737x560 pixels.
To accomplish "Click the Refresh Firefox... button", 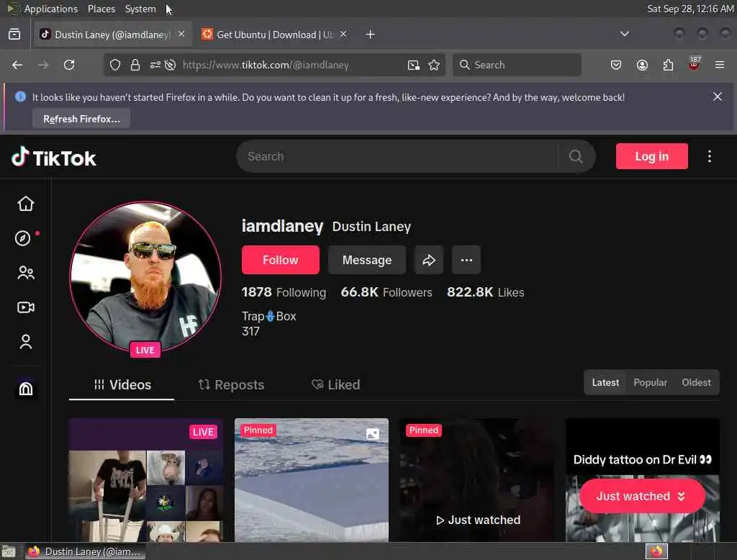I will pyautogui.click(x=81, y=119).
